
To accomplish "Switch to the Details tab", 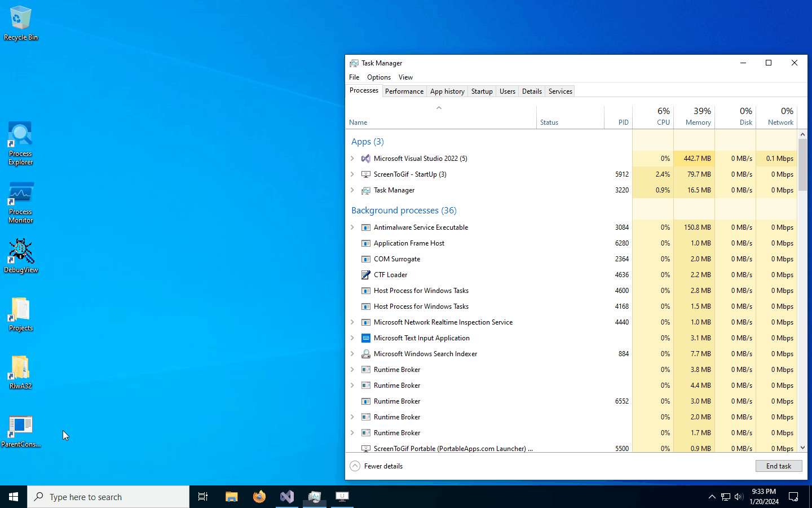I will tap(532, 91).
